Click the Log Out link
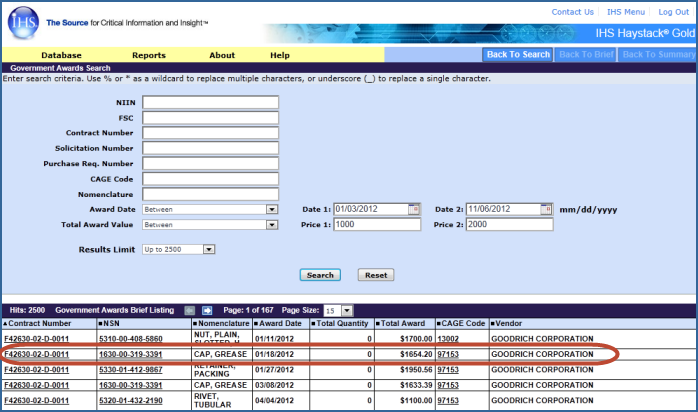Viewport: 698px width, 412px height. [x=674, y=12]
